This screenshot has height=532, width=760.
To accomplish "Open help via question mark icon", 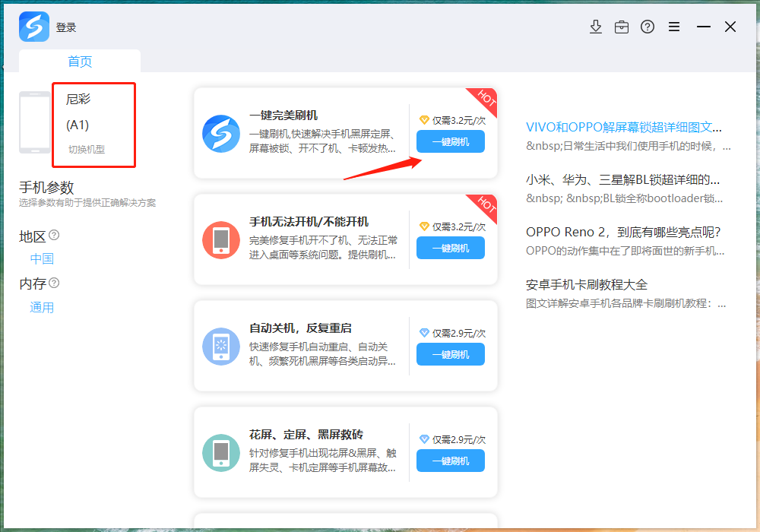I will [x=648, y=27].
